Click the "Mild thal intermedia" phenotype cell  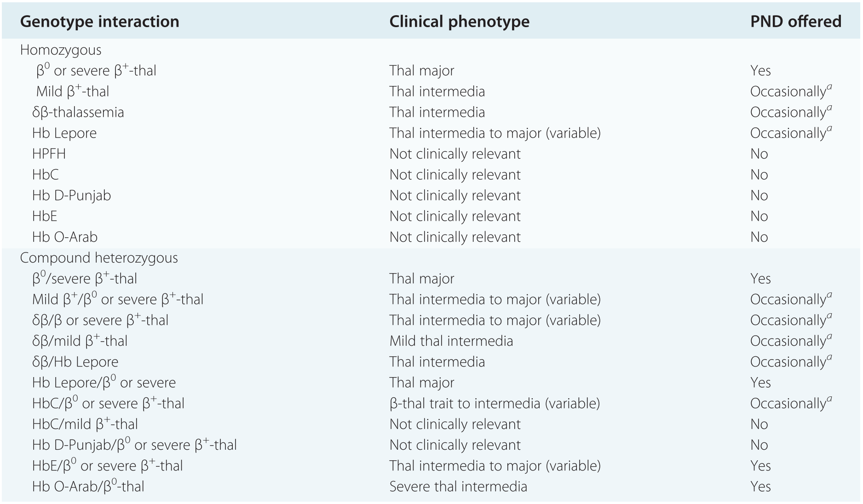451,341
